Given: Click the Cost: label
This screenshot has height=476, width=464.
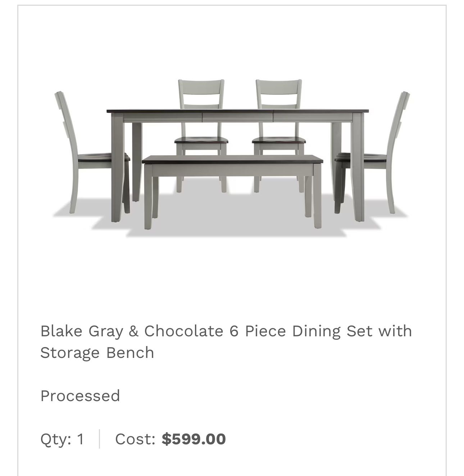Looking at the screenshot, I should [x=135, y=439].
